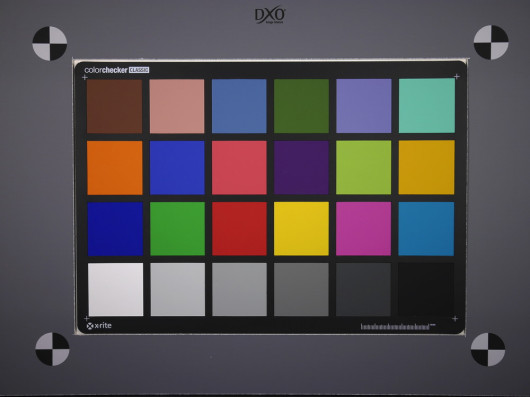Click the DXO logo at top
This screenshot has height=397, width=530.
(x=270, y=15)
